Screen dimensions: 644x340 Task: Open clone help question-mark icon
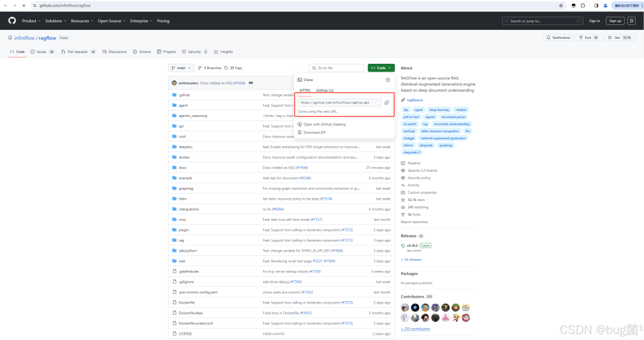point(388,80)
